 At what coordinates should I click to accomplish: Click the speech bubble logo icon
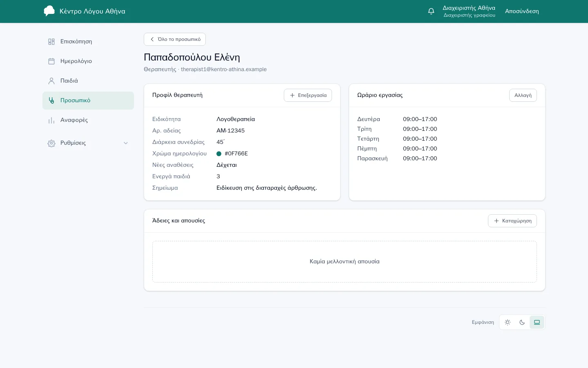pos(49,11)
